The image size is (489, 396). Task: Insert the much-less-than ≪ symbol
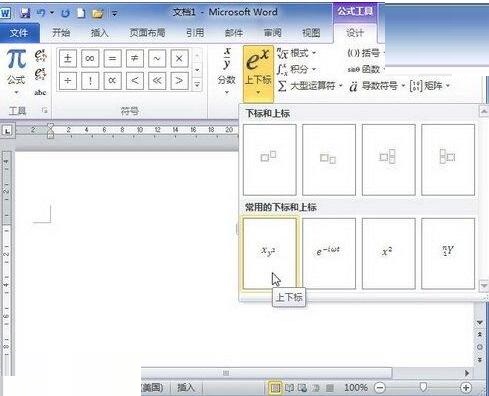(157, 81)
